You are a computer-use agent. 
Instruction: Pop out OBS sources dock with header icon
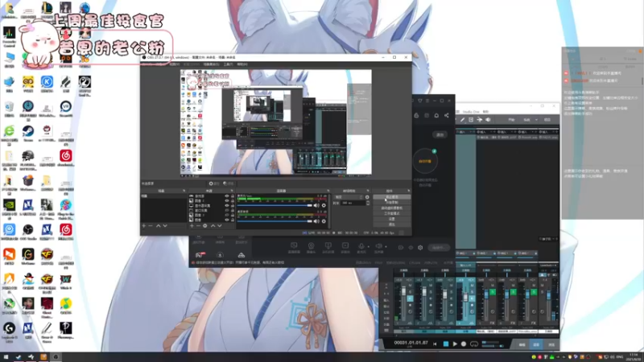232,191
